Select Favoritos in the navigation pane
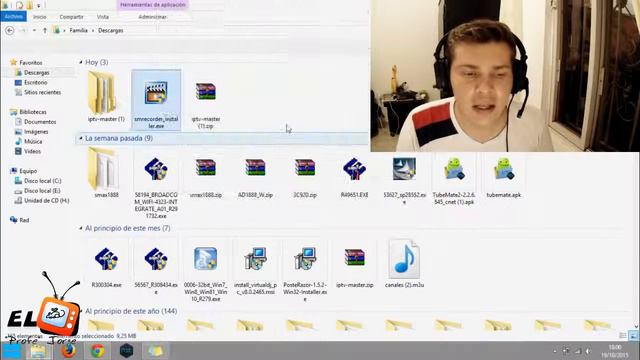This screenshot has height=360, width=640. pos(31,63)
